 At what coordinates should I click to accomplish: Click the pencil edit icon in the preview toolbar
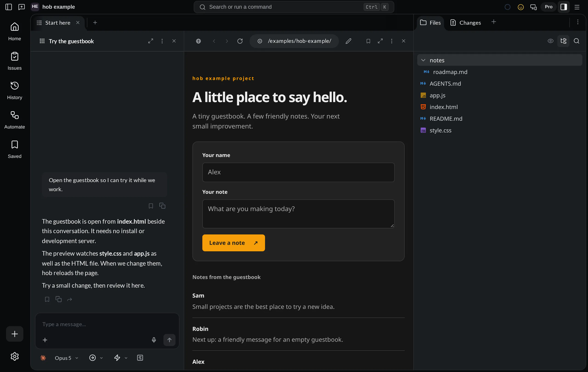coord(348,41)
